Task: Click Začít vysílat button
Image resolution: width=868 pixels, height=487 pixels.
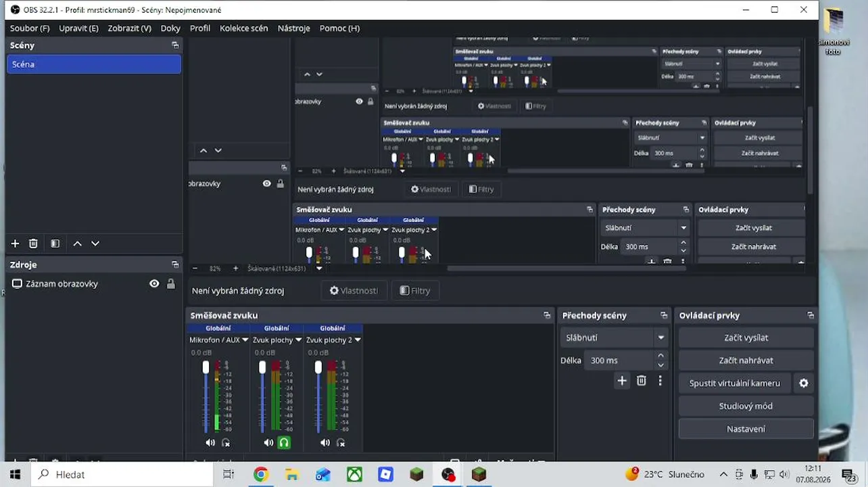Action: click(746, 338)
